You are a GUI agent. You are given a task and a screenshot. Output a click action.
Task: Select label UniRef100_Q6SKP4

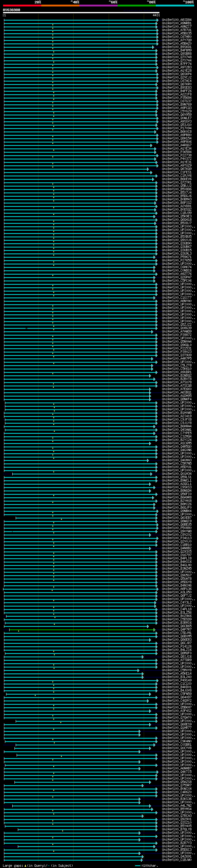coord(177,74)
